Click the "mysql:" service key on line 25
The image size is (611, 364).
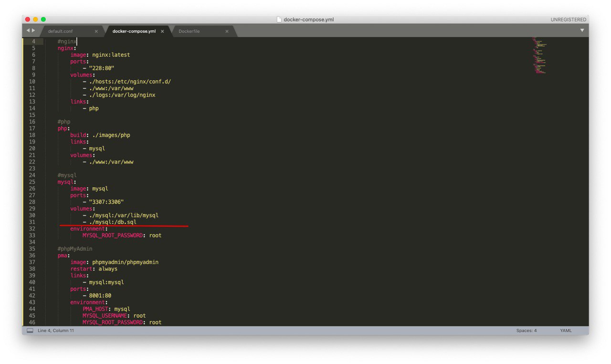67,182
